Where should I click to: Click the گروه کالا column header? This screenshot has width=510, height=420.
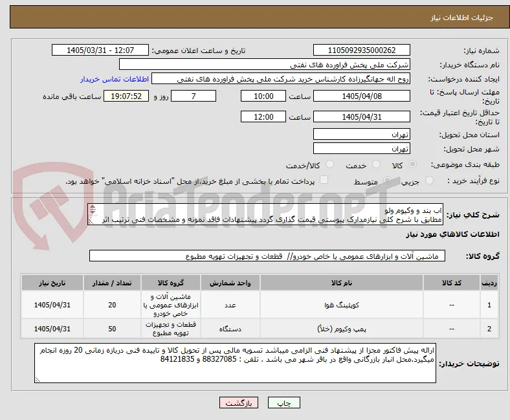[171, 283]
